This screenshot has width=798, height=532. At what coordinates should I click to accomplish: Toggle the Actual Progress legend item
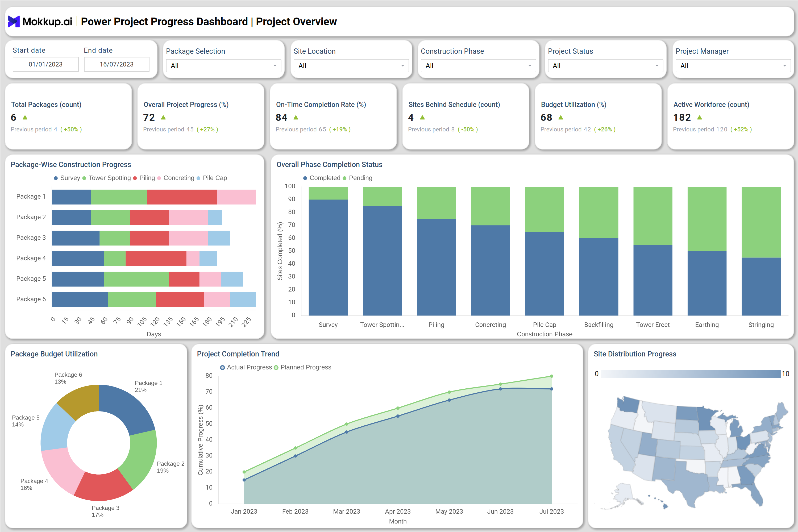click(x=246, y=367)
